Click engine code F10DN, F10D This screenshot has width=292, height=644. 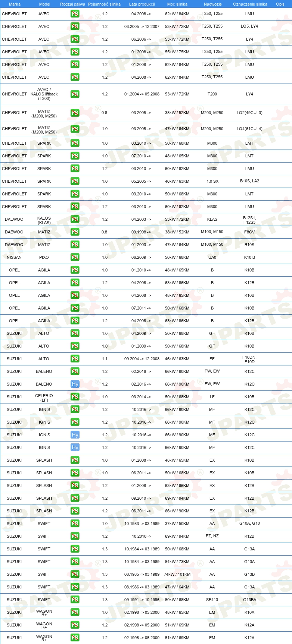(x=249, y=359)
